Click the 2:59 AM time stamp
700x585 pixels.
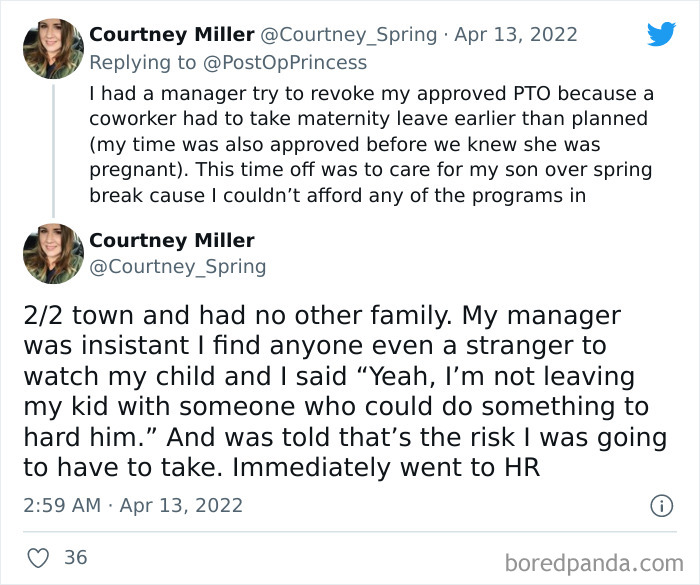62,505
